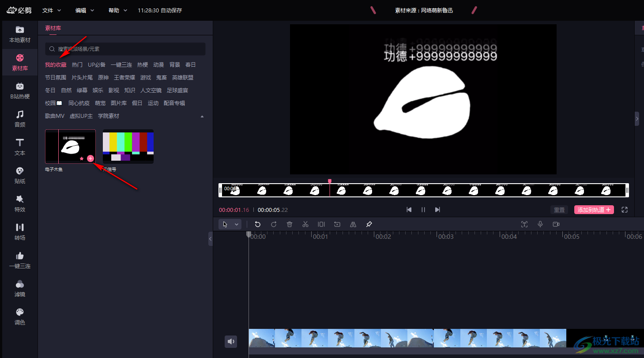Select the UP必备 category
The height and width of the screenshot is (358, 644).
click(97, 65)
